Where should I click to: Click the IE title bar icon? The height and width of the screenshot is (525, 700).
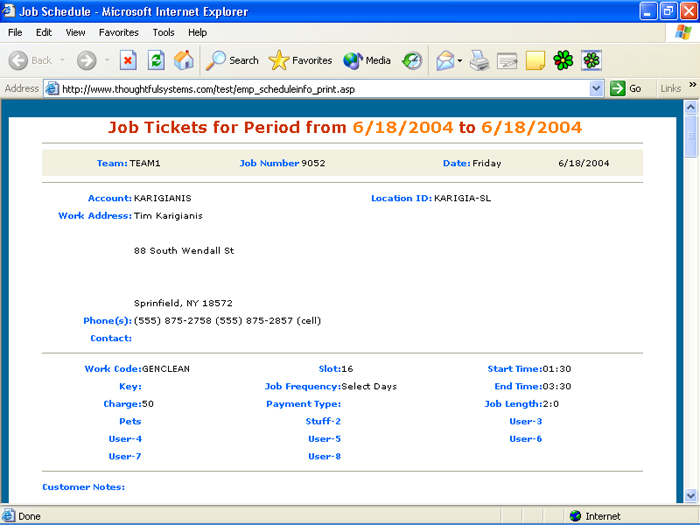8,10
